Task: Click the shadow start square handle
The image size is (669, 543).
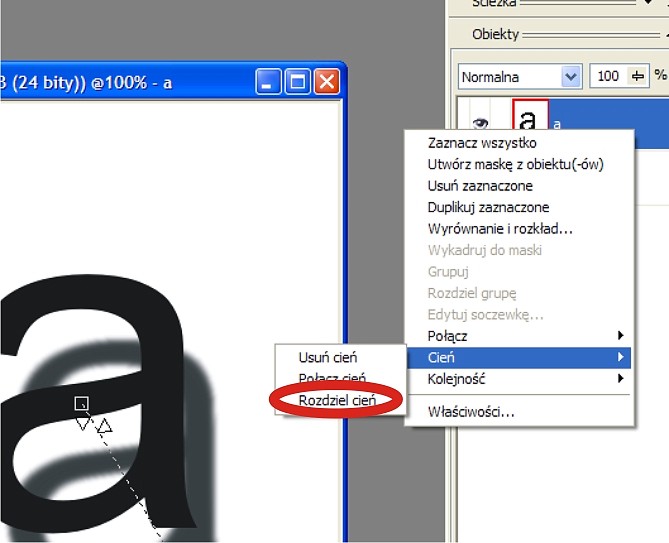Action: (x=82, y=403)
